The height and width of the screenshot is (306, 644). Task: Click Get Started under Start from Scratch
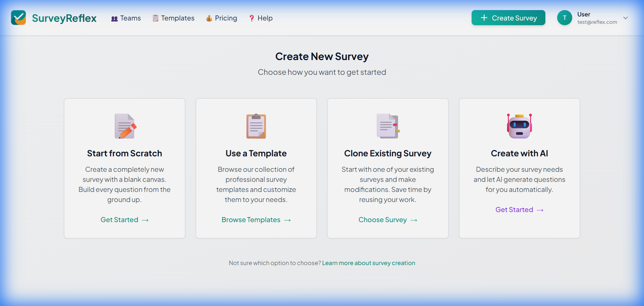[124, 220]
